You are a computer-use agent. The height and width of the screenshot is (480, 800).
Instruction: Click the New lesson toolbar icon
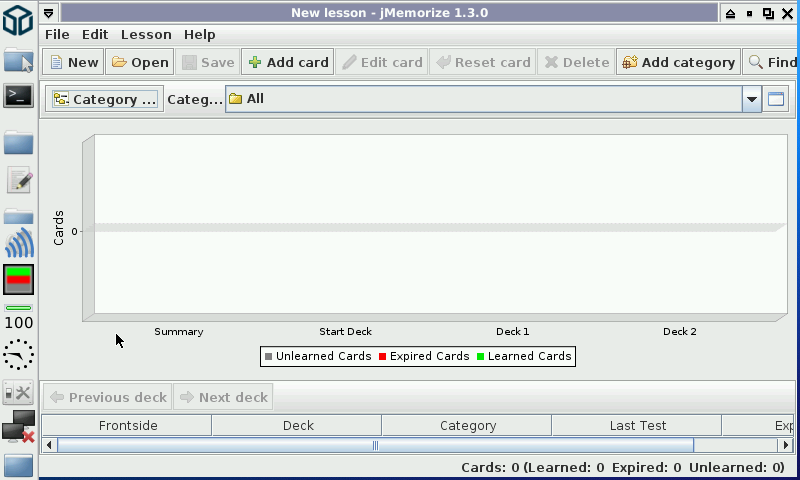tap(56, 62)
